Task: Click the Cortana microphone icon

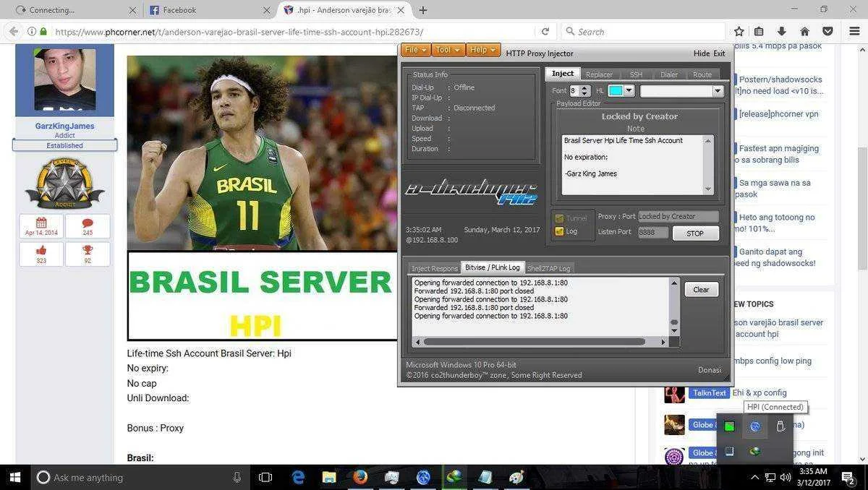Action: point(237,477)
